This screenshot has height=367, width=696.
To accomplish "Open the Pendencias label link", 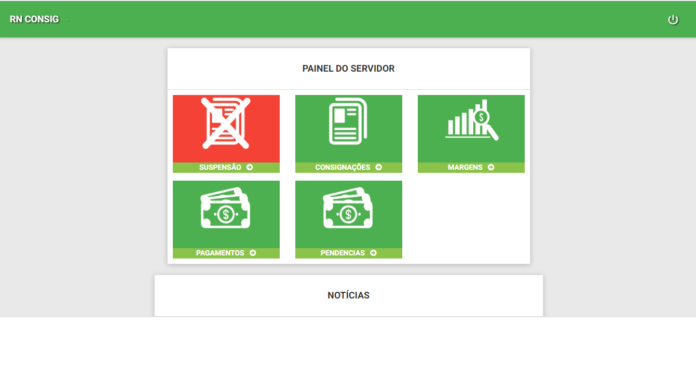I will [x=343, y=253].
